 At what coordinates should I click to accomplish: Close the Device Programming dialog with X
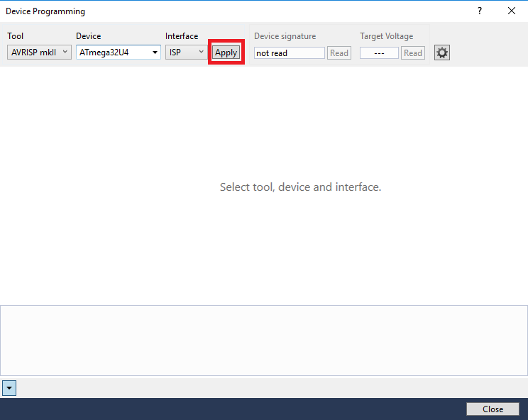pos(512,11)
